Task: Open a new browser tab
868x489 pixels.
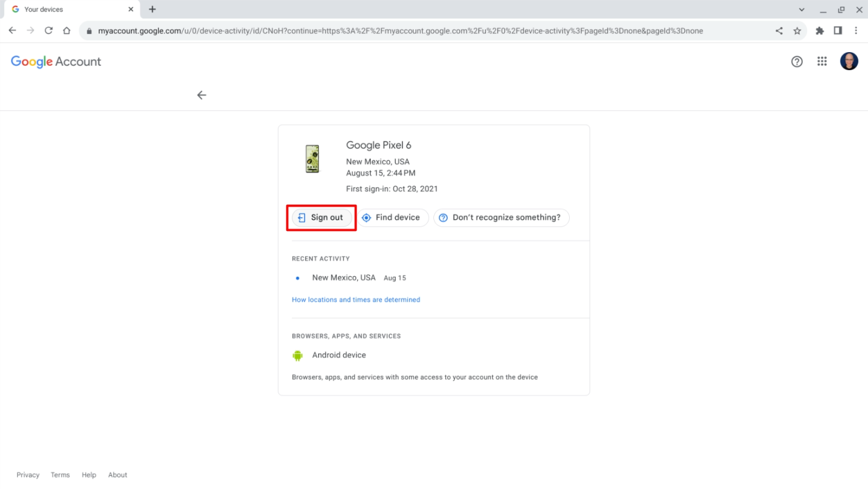Action: click(x=152, y=9)
